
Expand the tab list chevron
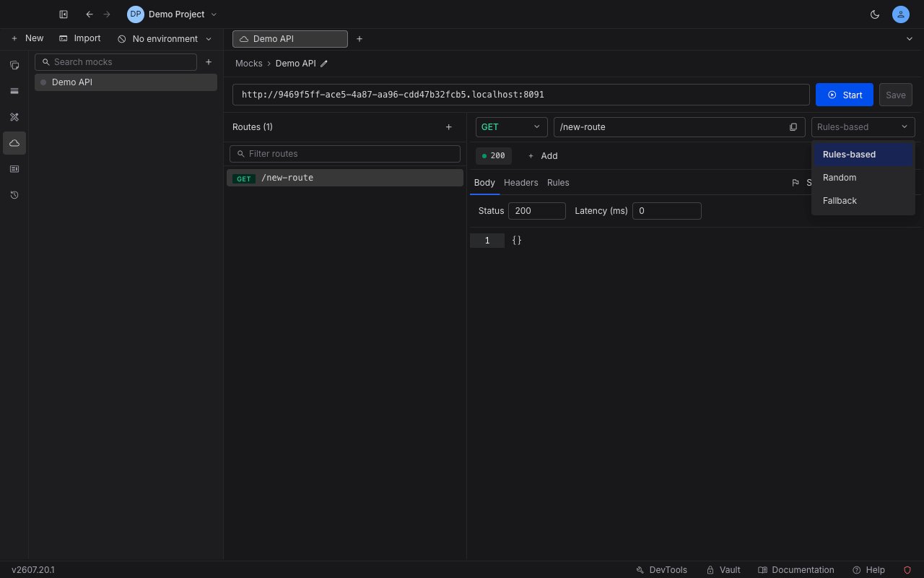click(910, 39)
